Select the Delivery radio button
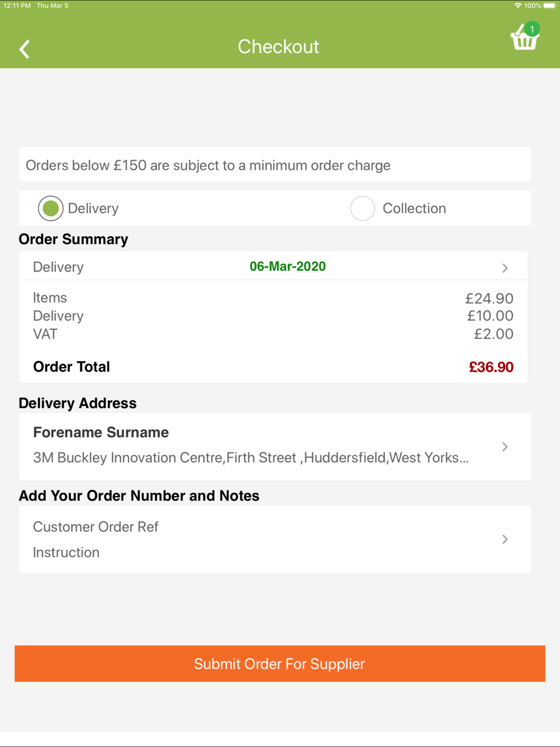 (x=50, y=208)
